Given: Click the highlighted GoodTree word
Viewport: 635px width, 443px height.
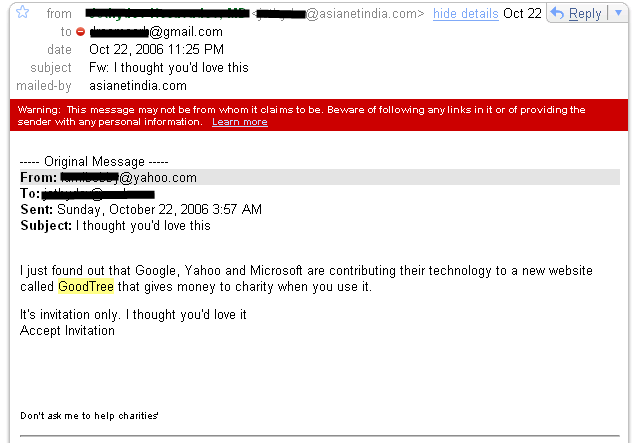Looking at the screenshot, I should pyautogui.click(x=86, y=287).
